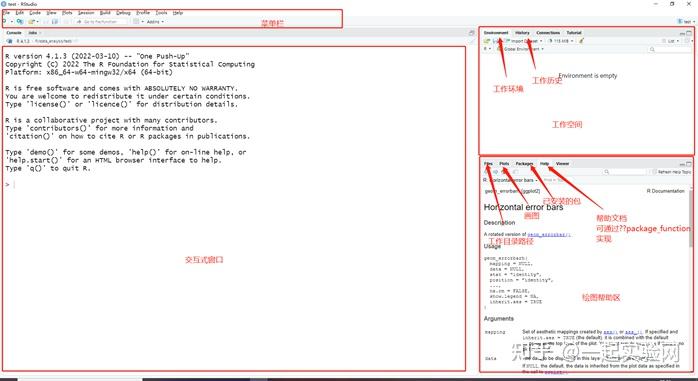Open the Edit menu
This screenshot has width=698, height=381.
tap(20, 13)
